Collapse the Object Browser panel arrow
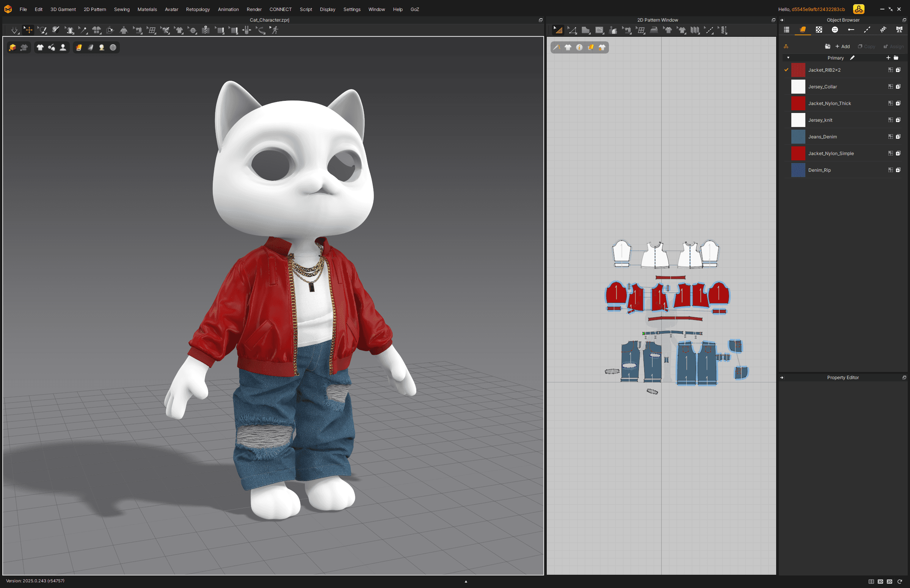910x588 pixels. 782,20
